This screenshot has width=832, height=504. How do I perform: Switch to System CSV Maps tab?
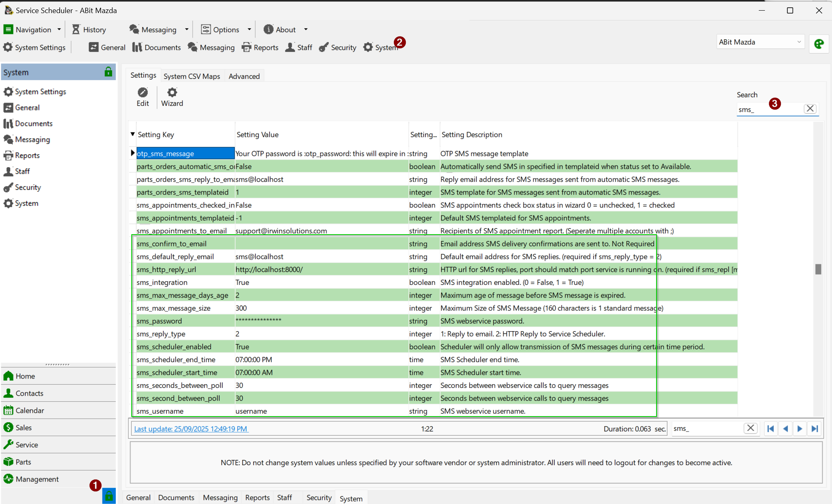tap(191, 76)
